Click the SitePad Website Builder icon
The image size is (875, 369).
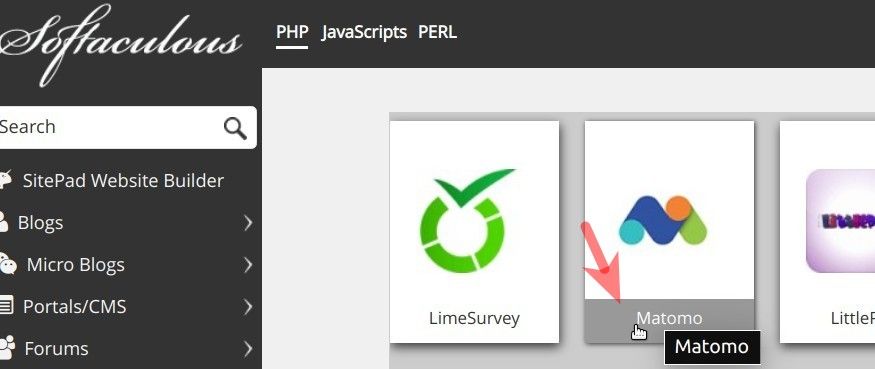point(6,180)
